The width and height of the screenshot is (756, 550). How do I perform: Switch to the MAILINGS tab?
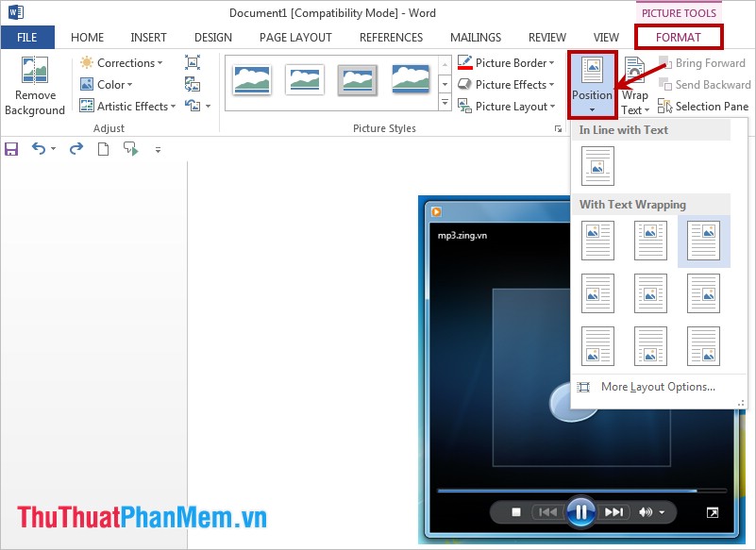pos(475,37)
